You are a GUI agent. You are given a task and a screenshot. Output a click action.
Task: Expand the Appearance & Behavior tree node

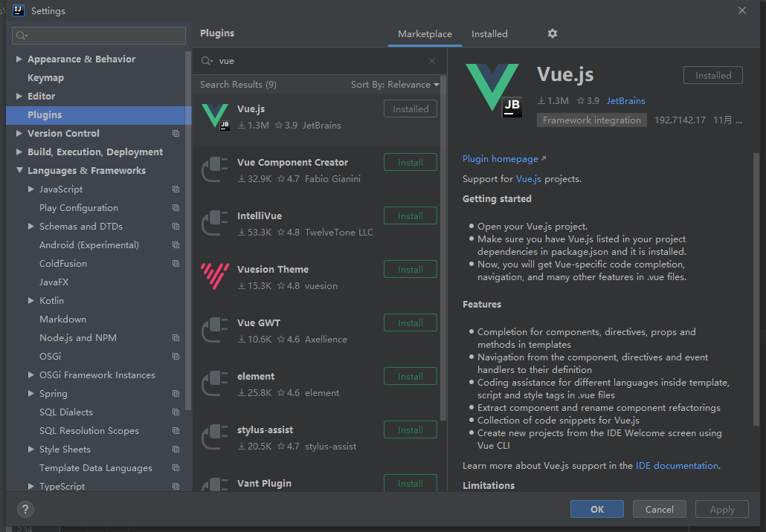click(x=19, y=59)
